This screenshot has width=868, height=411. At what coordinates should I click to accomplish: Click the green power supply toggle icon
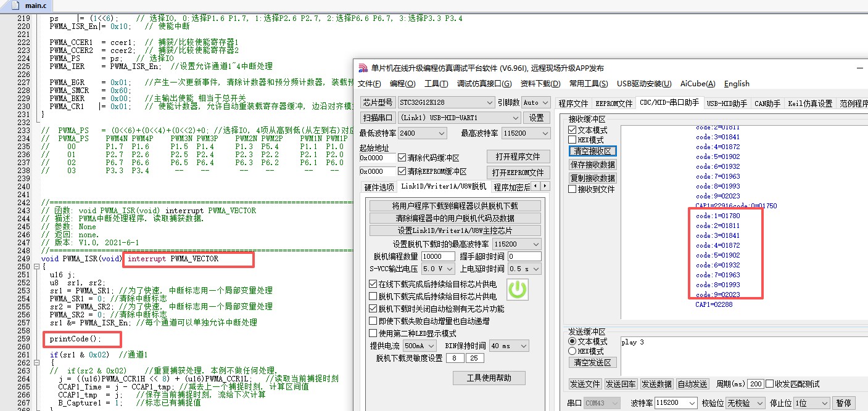(517, 290)
